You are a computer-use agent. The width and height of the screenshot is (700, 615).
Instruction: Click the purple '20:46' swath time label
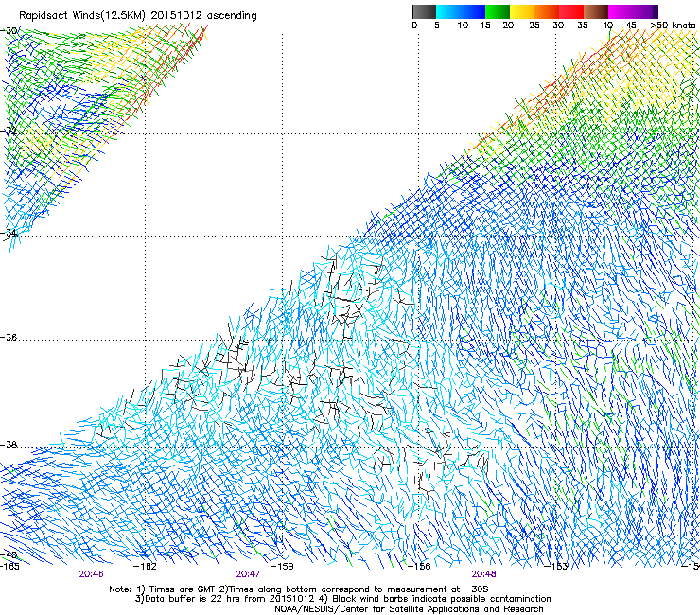[91, 574]
